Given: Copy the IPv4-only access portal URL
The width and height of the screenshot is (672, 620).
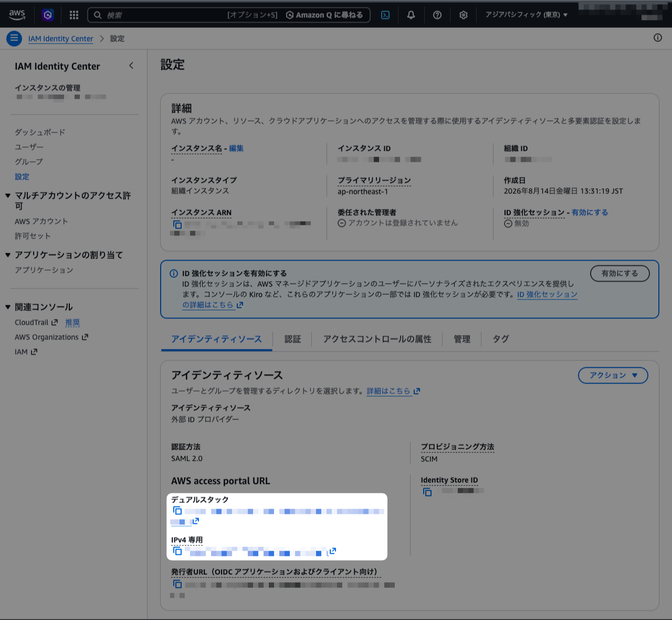Looking at the screenshot, I should click(177, 551).
